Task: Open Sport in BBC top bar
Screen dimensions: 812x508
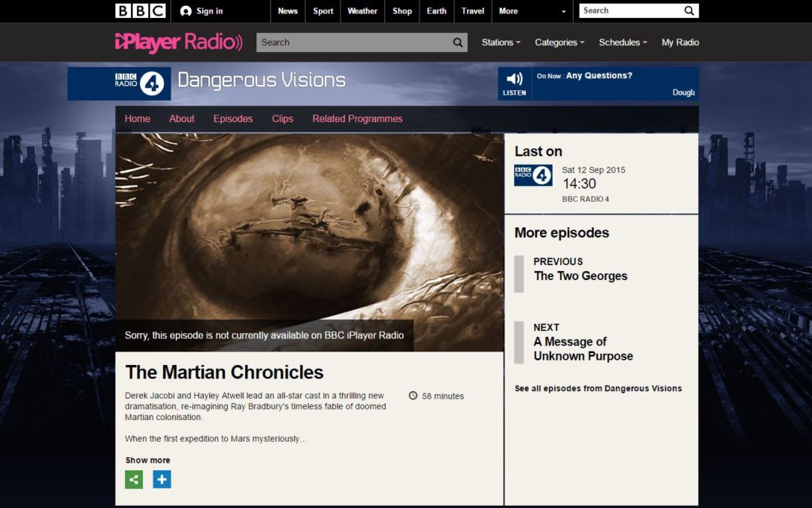Action: (323, 11)
